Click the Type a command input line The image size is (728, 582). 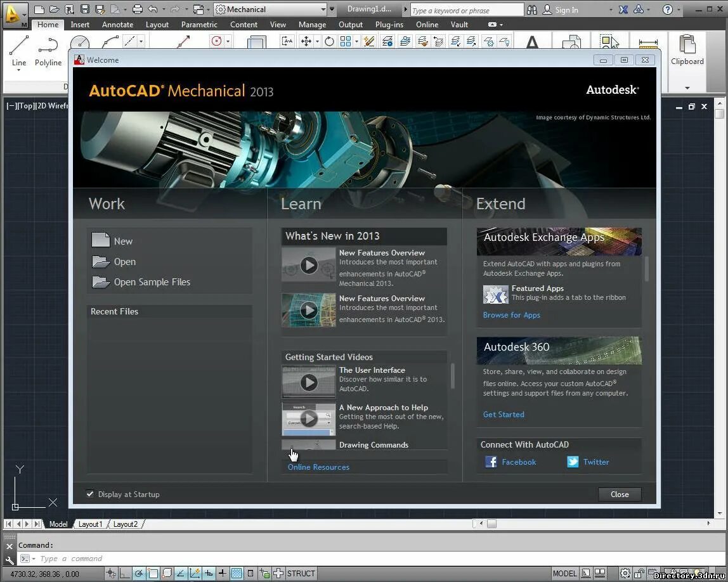tap(372, 559)
